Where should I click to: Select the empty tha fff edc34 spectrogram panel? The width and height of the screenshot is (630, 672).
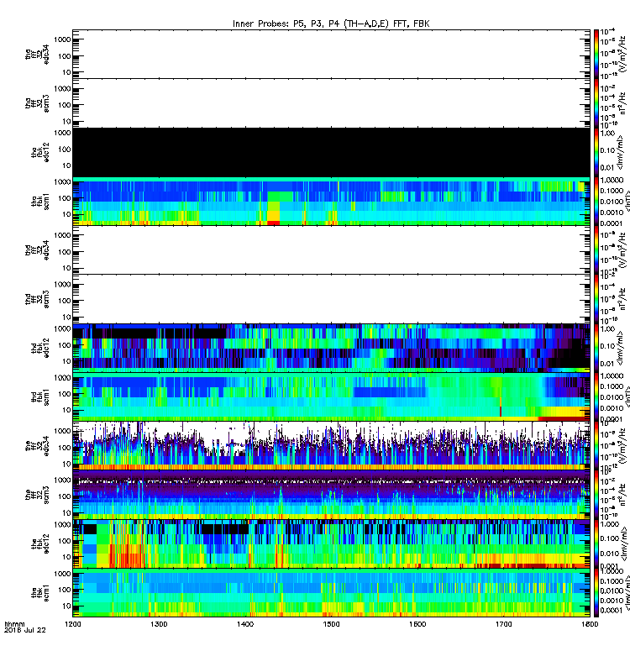331,54
